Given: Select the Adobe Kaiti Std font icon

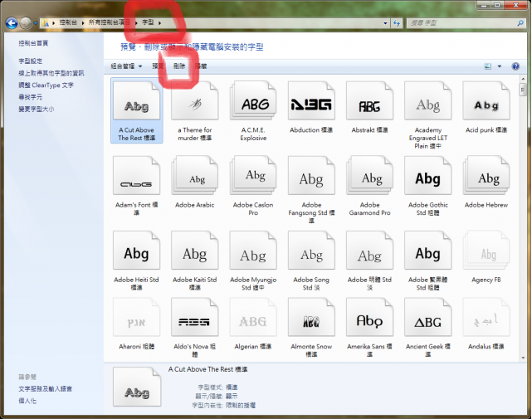Looking at the screenshot, I should click(x=195, y=251).
